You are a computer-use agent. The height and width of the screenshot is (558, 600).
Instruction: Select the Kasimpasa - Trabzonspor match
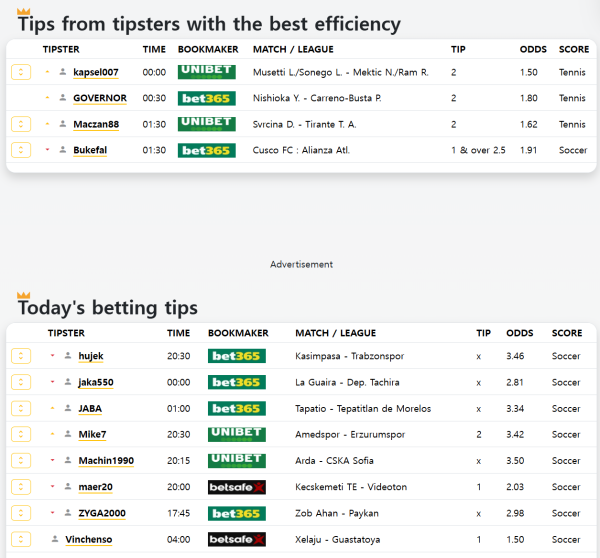click(x=350, y=356)
